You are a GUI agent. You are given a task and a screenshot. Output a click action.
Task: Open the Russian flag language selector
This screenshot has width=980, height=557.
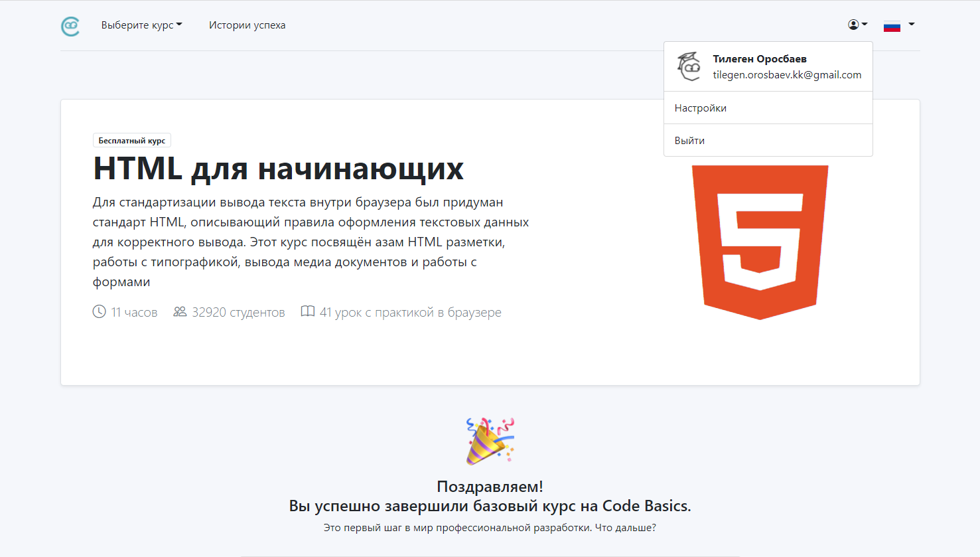click(898, 25)
